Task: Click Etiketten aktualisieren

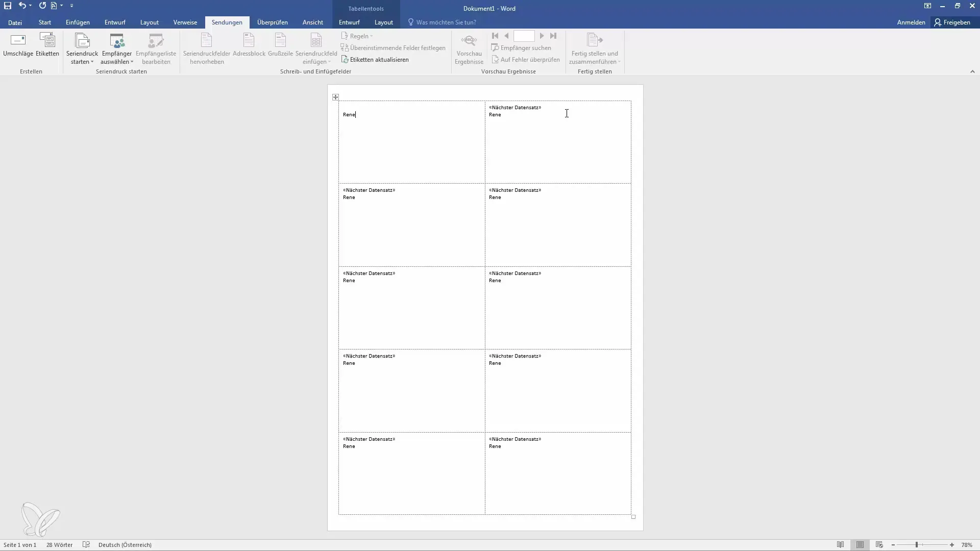Action: point(375,60)
